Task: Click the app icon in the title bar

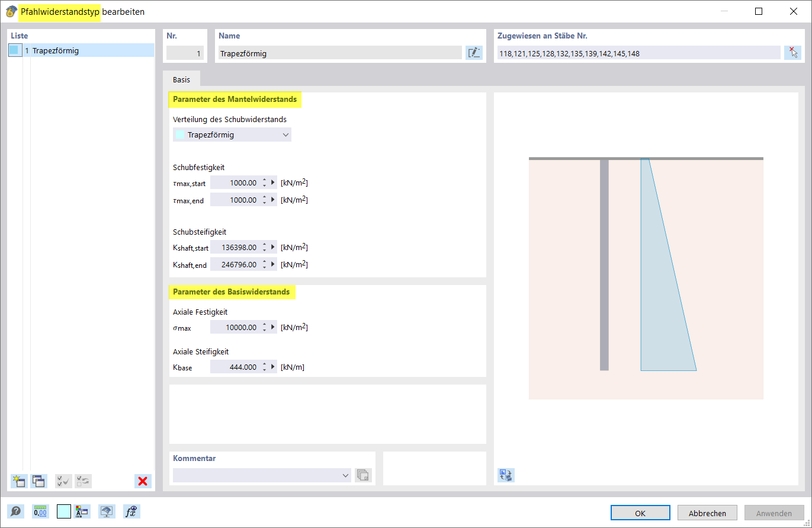Action: point(11,11)
